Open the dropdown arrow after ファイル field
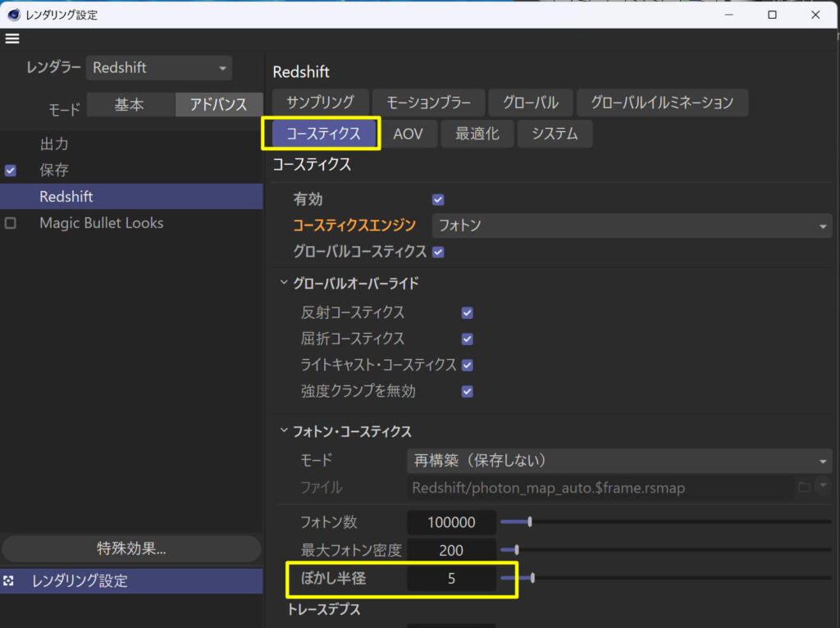 pyautogui.click(x=824, y=486)
